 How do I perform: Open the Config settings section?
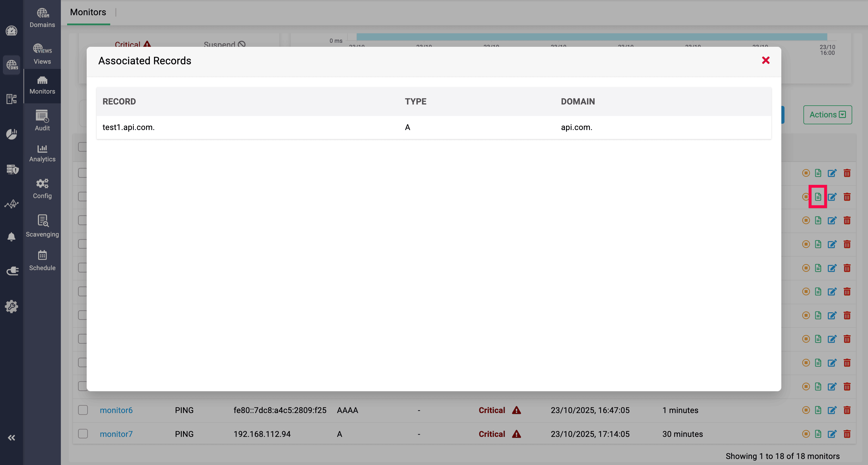42,189
